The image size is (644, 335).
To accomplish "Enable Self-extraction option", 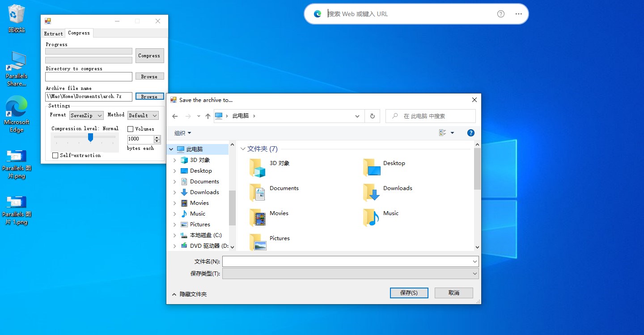I will (55, 155).
